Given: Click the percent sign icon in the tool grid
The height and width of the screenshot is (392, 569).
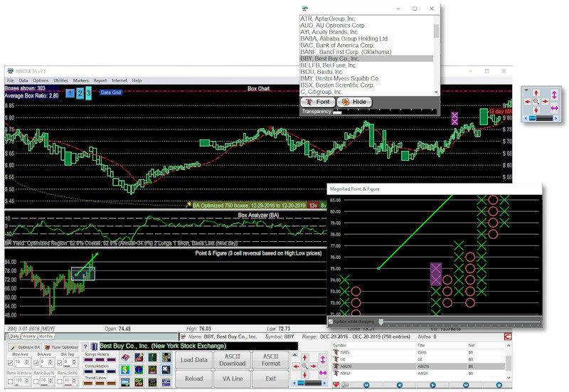Looking at the screenshot, I should pyautogui.click(x=139, y=382).
